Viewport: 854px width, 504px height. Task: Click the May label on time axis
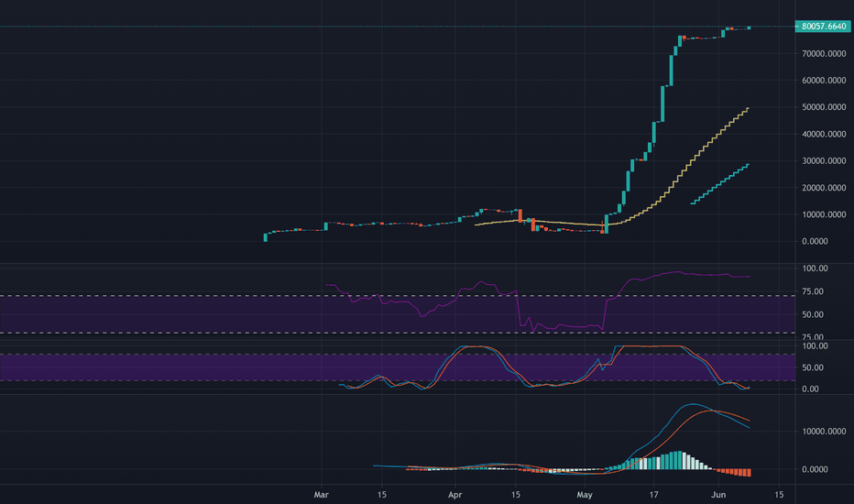tap(585, 495)
